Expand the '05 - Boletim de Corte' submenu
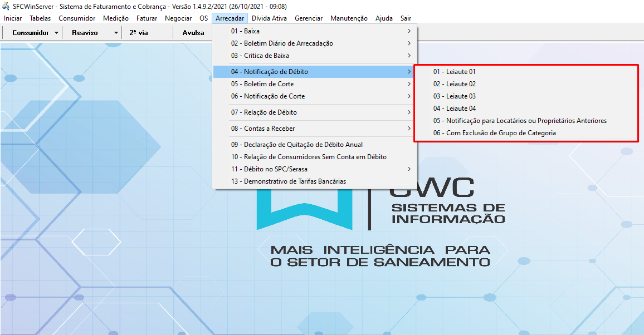The height and width of the screenshot is (335, 644). (x=279, y=83)
